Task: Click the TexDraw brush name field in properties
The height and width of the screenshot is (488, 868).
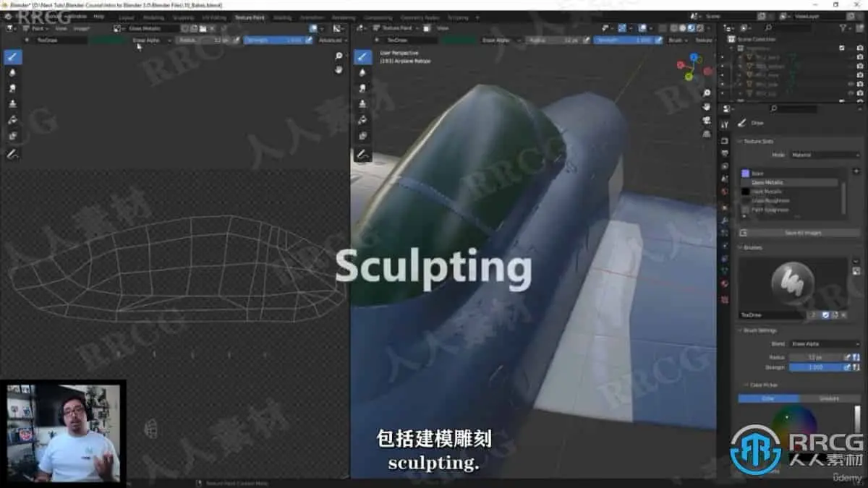Action: pos(772,315)
